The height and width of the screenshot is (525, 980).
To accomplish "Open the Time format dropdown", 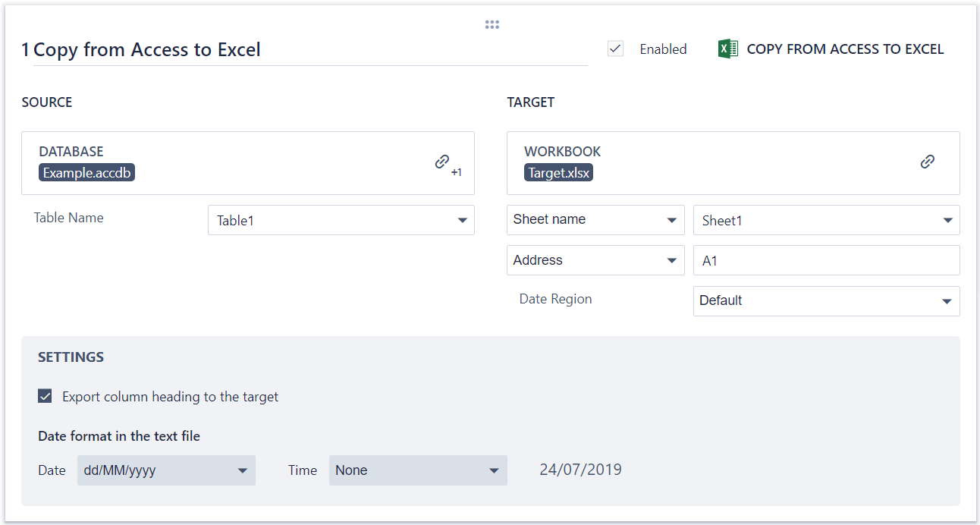I will [x=418, y=470].
